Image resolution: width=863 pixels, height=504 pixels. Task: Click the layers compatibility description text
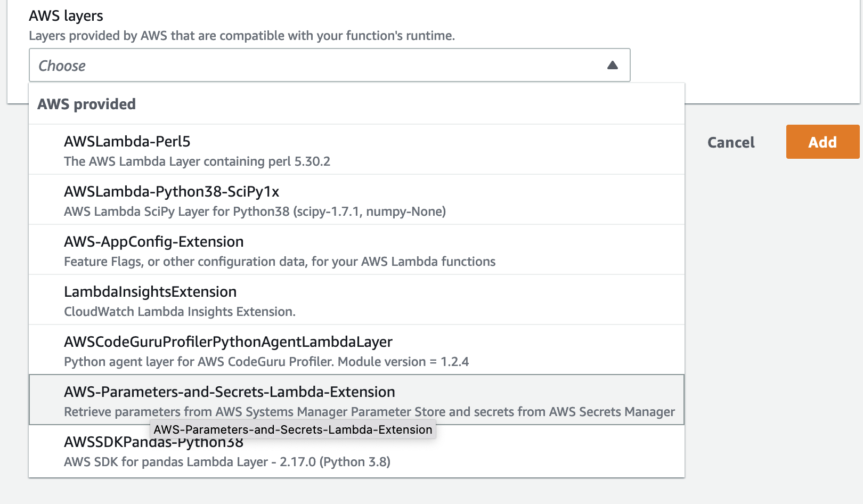(242, 36)
